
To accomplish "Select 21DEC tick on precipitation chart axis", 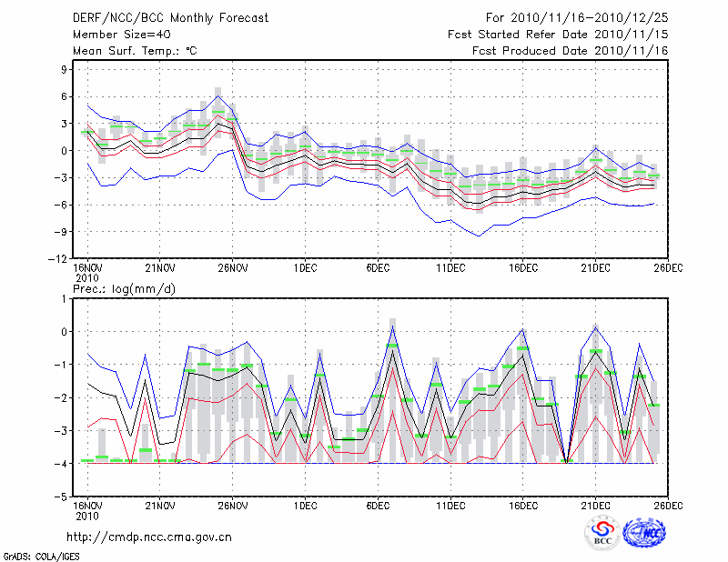I will point(595,504).
